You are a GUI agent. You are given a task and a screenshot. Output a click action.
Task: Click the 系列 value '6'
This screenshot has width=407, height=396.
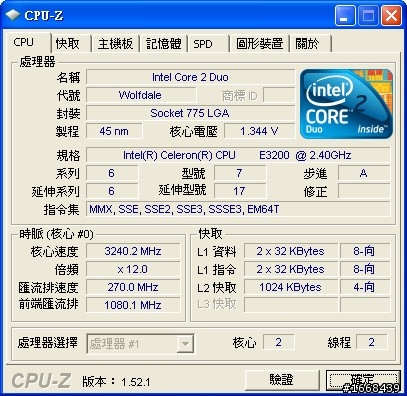pyautogui.click(x=112, y=173)
